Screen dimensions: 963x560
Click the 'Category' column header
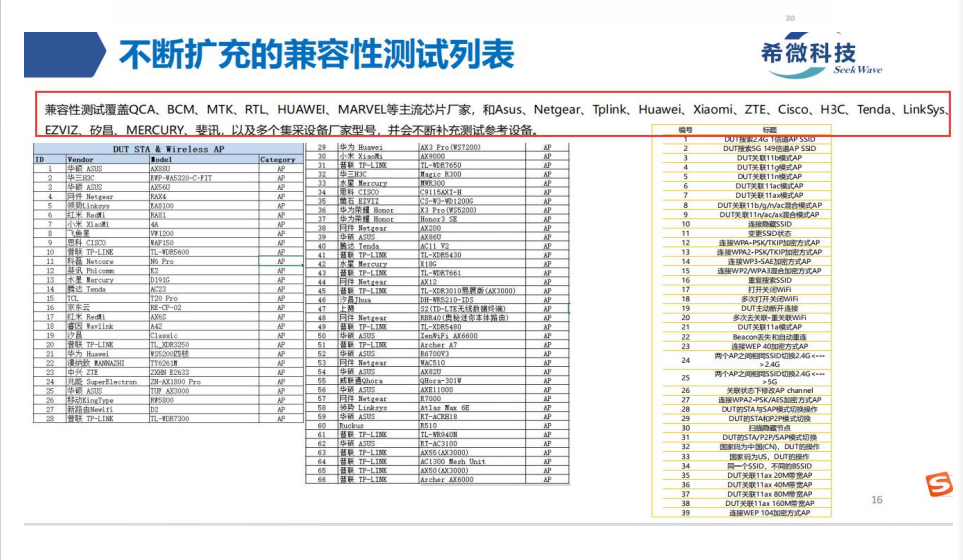(278, 159)
